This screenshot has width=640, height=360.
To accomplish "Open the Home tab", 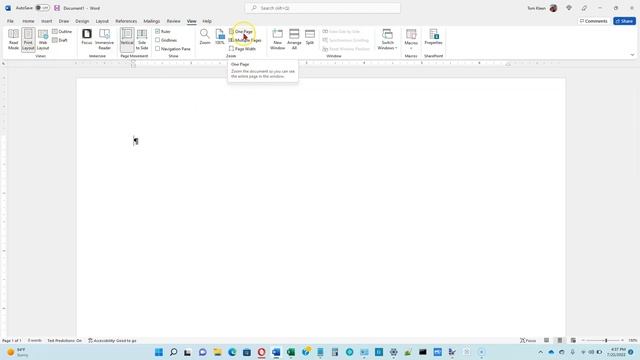I will point(28,21).
